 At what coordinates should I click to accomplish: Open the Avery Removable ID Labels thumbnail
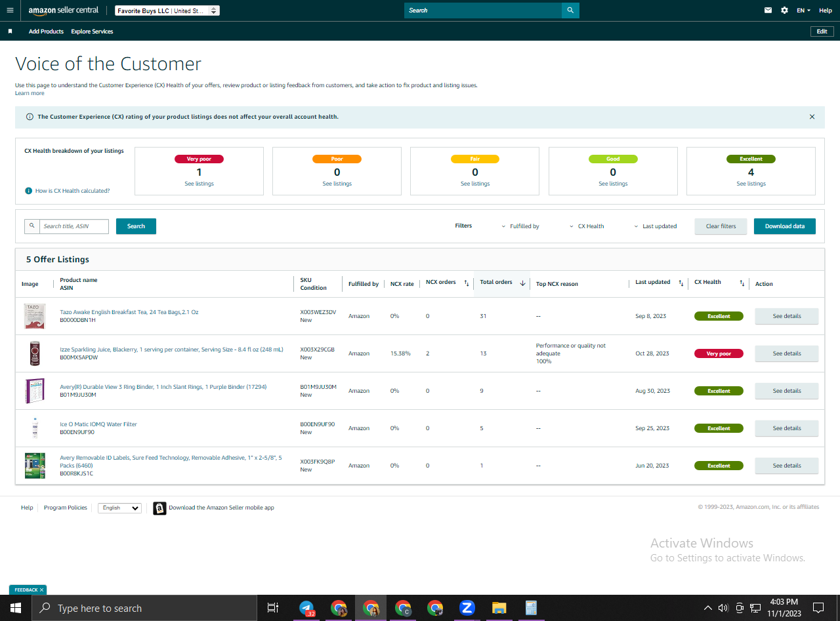click(x=35, y=466)
